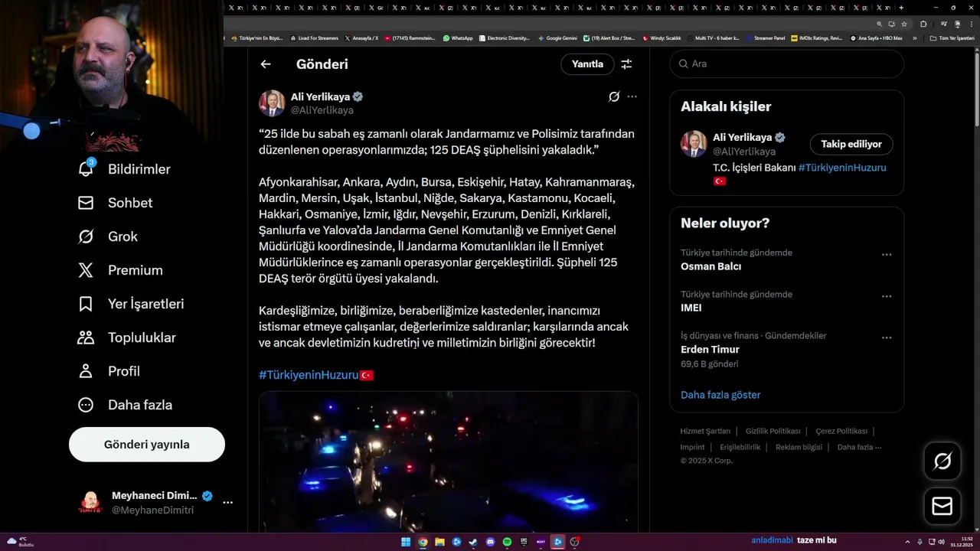This screenshot has width=980, height=551.
Task: Open the Profil person icon
Action: coord(86,371)
